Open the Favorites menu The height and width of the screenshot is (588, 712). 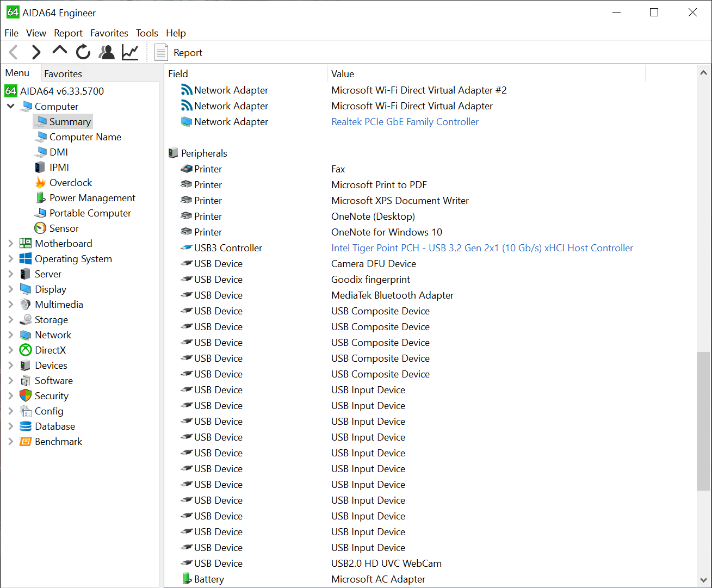click(x=109, y=33)
